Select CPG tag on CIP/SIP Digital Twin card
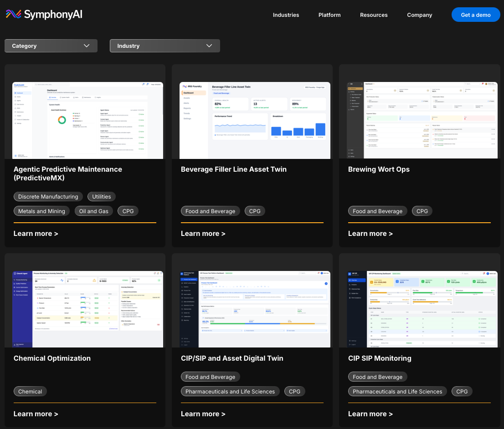Screen dimensions: 504x429 click(294, 391)
